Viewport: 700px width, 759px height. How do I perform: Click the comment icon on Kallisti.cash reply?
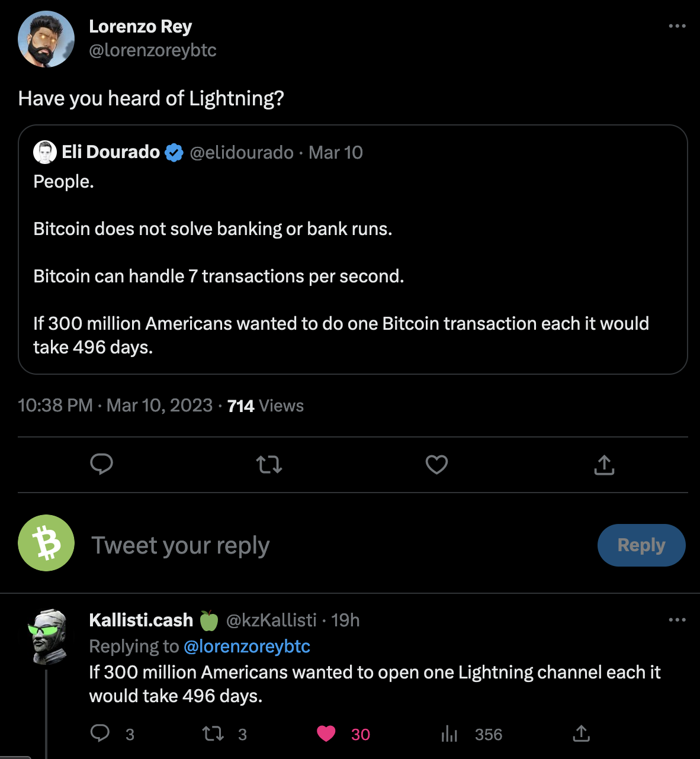pos(100,734)
